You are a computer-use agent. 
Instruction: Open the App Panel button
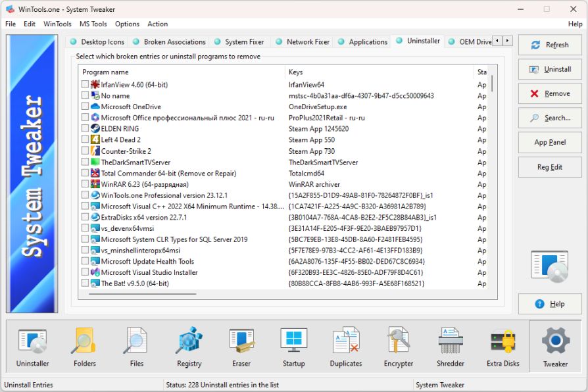550,142
